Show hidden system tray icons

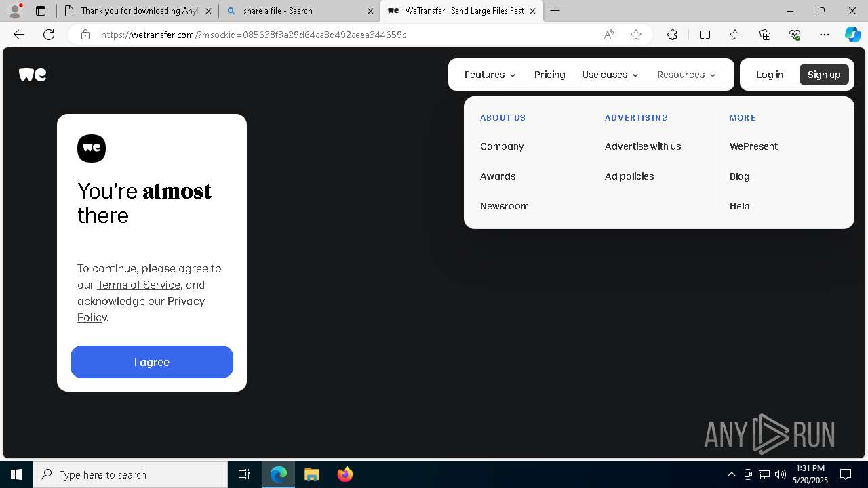point(731,474)
